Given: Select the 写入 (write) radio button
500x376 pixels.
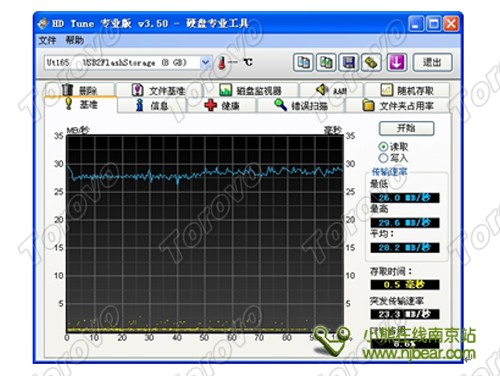Looking at the screenshot, I should [383, 158].
